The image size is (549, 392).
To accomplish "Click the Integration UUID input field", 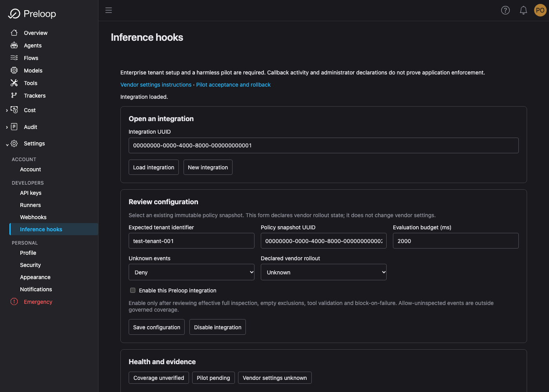I will point(324,145).
